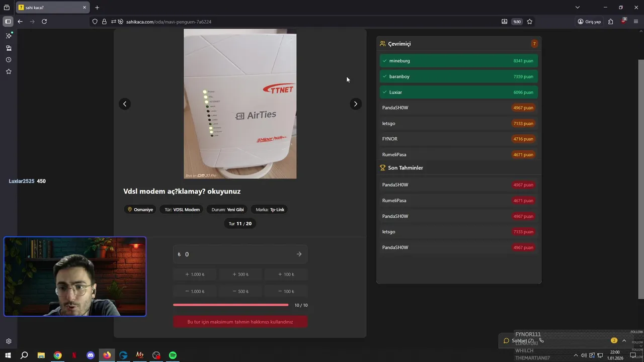The width and height of the screenshot is (644, 362).
Task: Reset the %90 zoom level
Action: click(517, 22)
